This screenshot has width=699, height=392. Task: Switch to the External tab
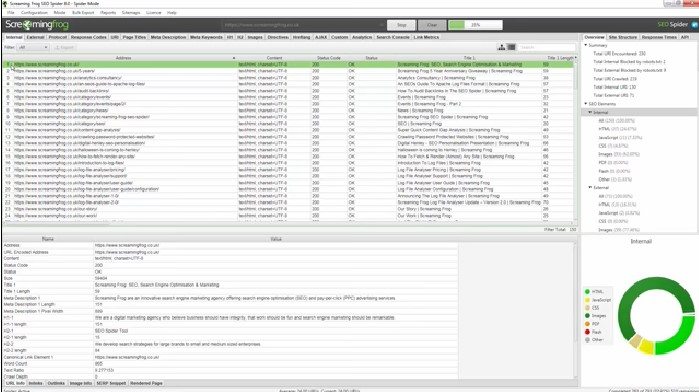tap(35, 37)
